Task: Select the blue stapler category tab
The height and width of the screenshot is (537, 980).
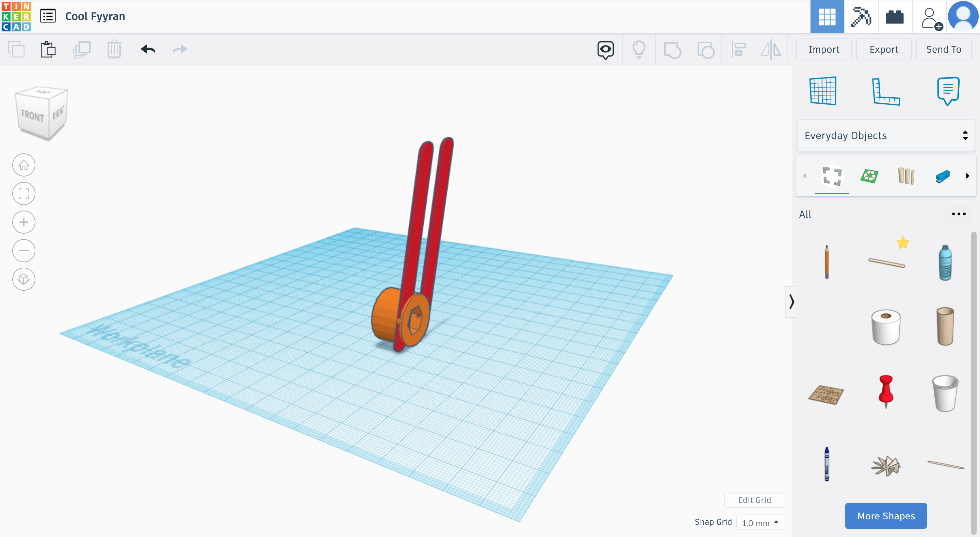Action: point(942,176)
